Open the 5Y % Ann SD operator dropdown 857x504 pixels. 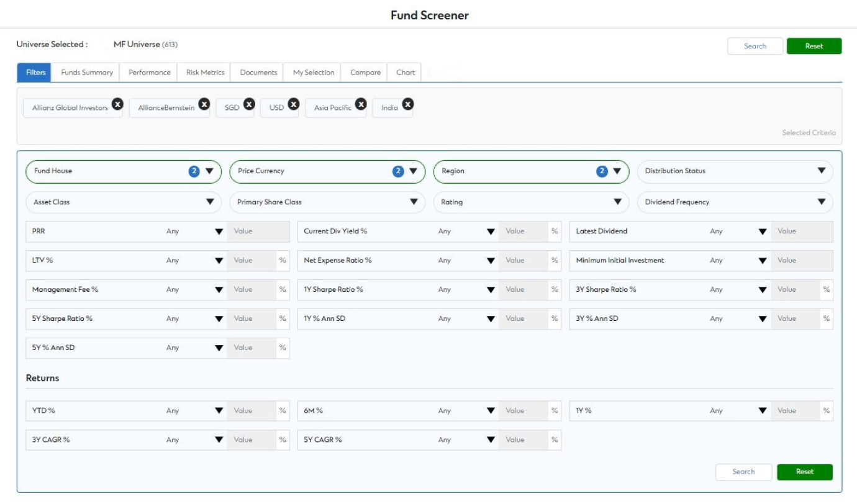194,348
